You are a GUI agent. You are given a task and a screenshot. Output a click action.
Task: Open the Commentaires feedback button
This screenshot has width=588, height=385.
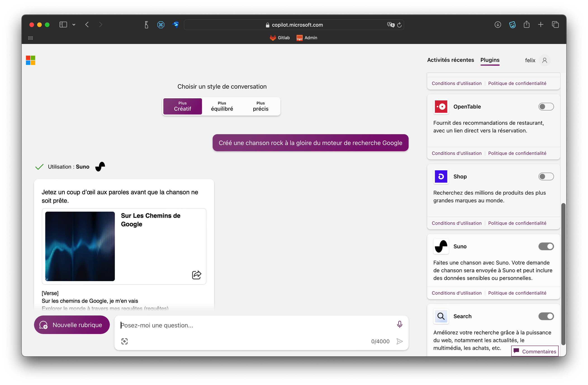[535, 351]
